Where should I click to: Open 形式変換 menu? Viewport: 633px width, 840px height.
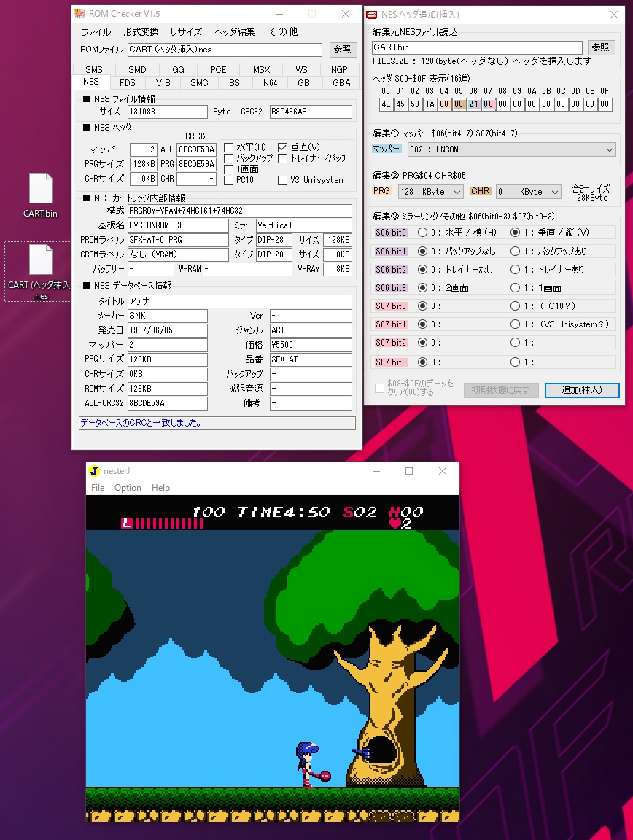click(141, 32)
